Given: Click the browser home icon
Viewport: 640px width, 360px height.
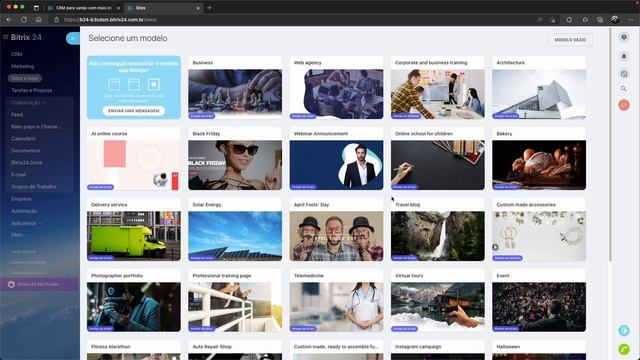Looking at the screenshot, I should tap(39, 20).
